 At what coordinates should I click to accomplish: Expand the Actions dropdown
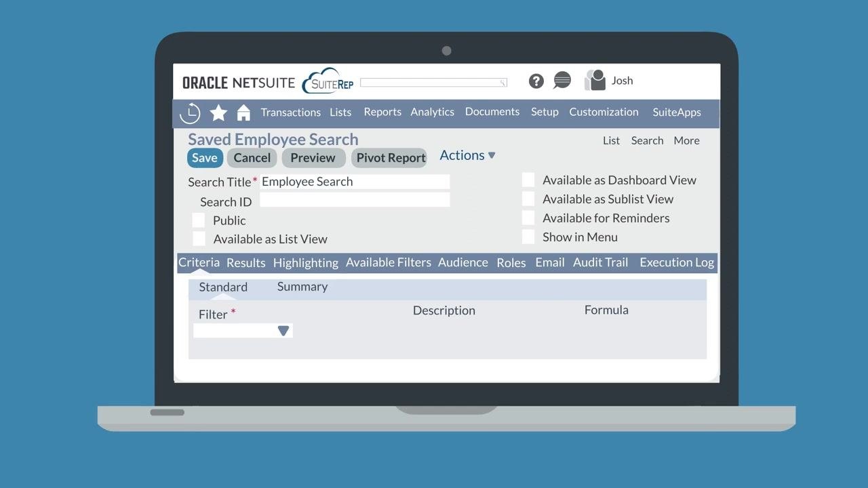click(x=467, y=155)
